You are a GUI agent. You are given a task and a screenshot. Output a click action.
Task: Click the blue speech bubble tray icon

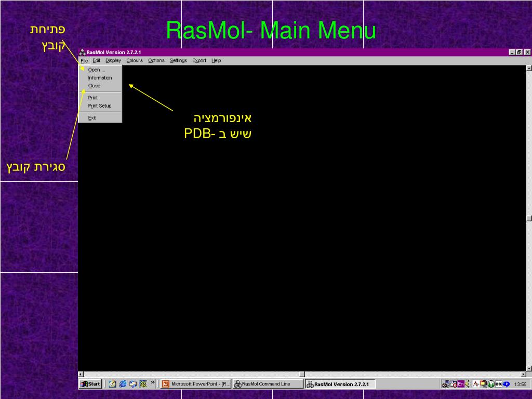pos(506,384)
